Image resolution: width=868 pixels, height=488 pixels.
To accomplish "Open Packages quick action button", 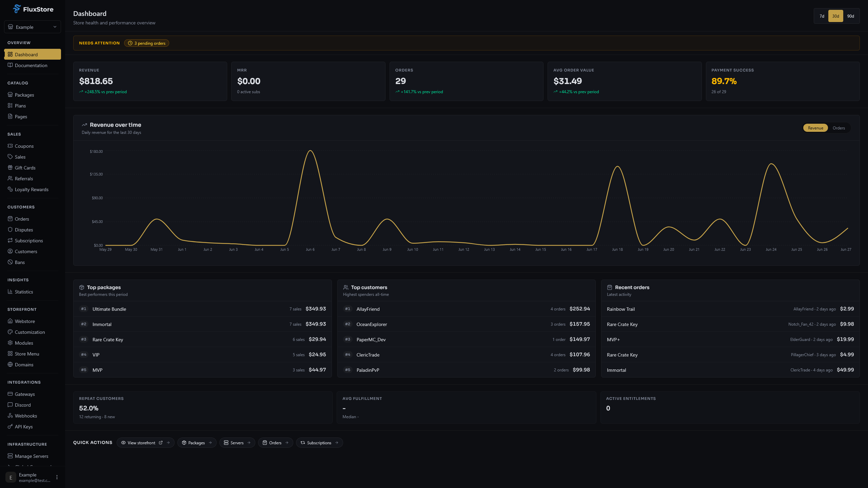I will coord(197,443).
